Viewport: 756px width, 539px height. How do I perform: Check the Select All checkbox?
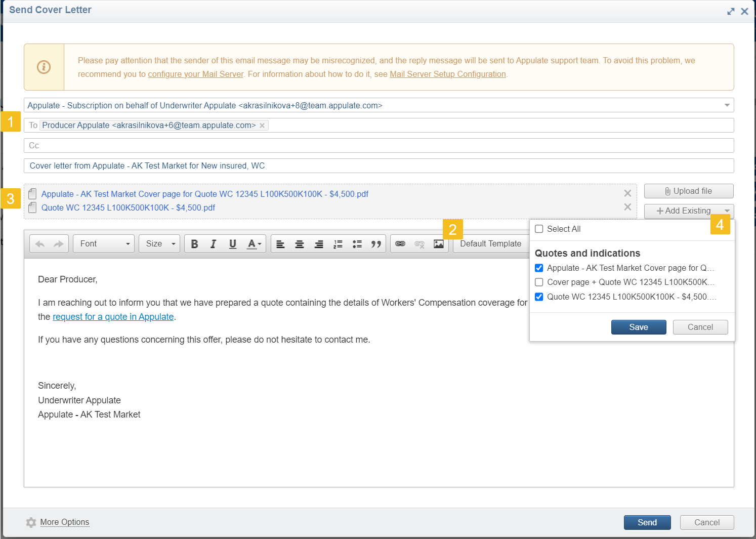pyautogui.click(x=539, y=229)
